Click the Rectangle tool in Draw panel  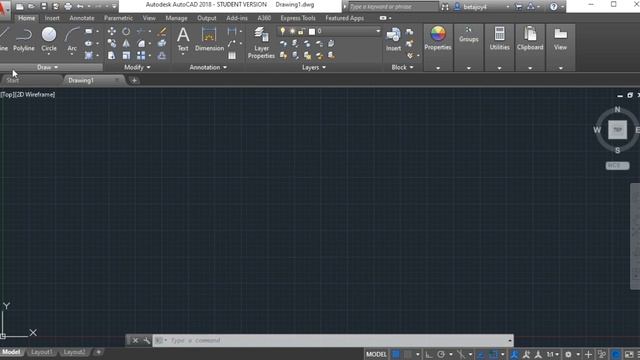[89, 31]
